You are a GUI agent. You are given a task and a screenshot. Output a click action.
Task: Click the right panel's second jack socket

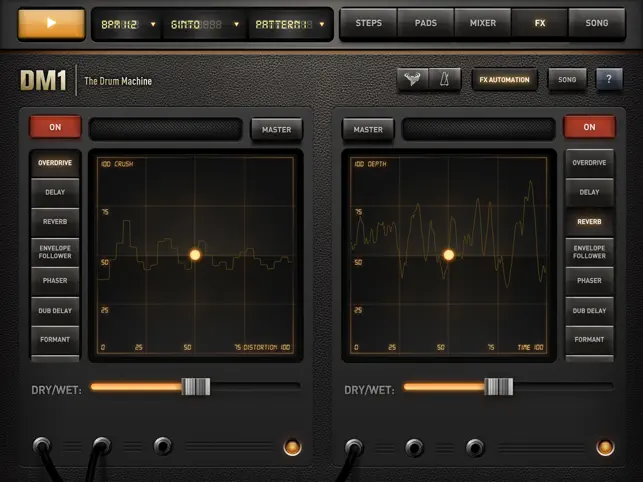[414, 448]
